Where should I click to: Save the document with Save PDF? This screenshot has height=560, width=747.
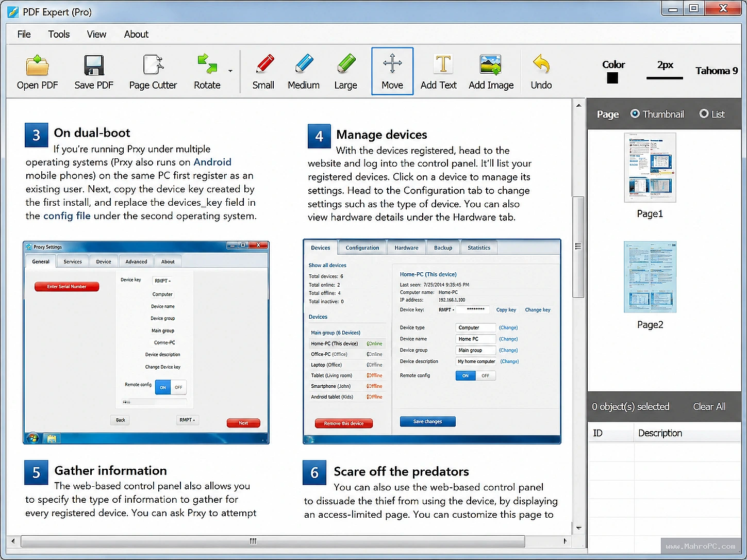94,72
